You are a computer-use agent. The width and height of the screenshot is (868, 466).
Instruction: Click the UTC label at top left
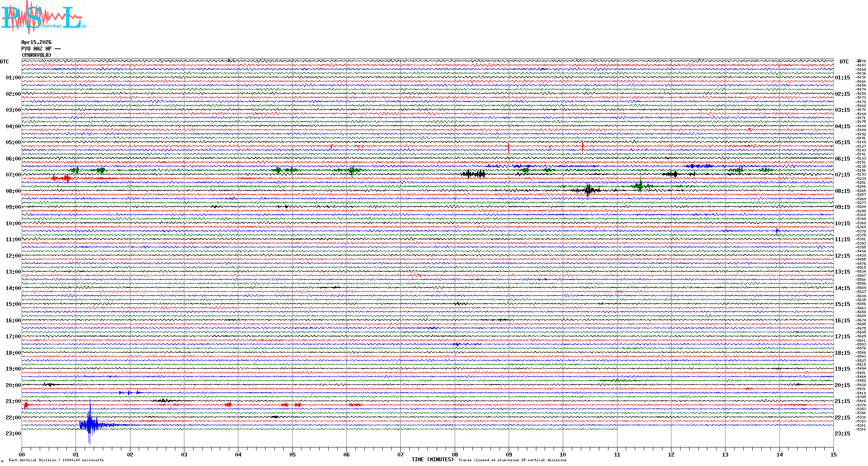(4, 62)
